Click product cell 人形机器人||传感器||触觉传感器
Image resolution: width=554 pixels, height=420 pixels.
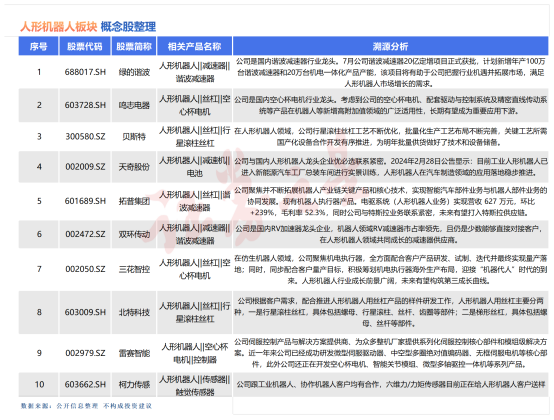click(x=195, y=385)
